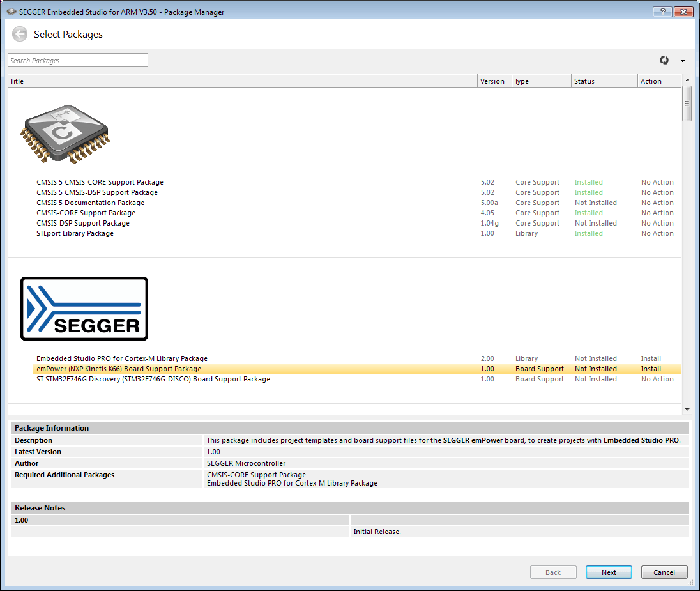The height and width of the screenshot is (591, 700).
Task: Click the Cancel button
Action: [664, 572]
